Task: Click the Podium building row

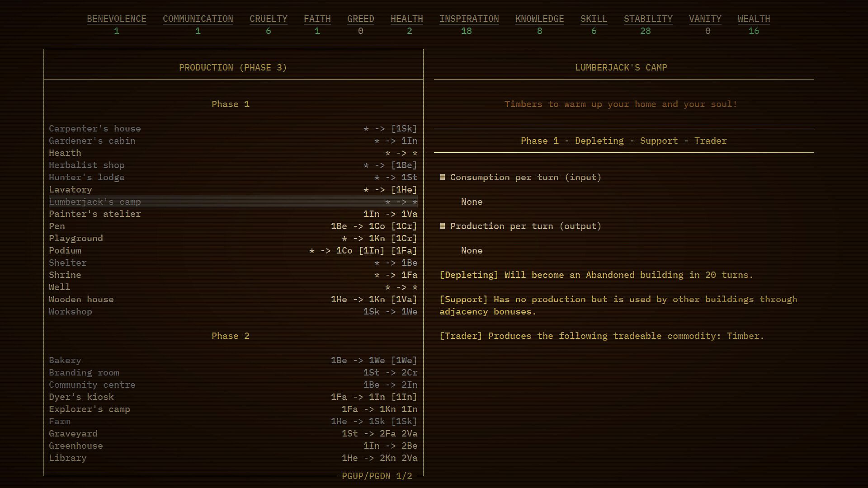Action: coord(65,251)
